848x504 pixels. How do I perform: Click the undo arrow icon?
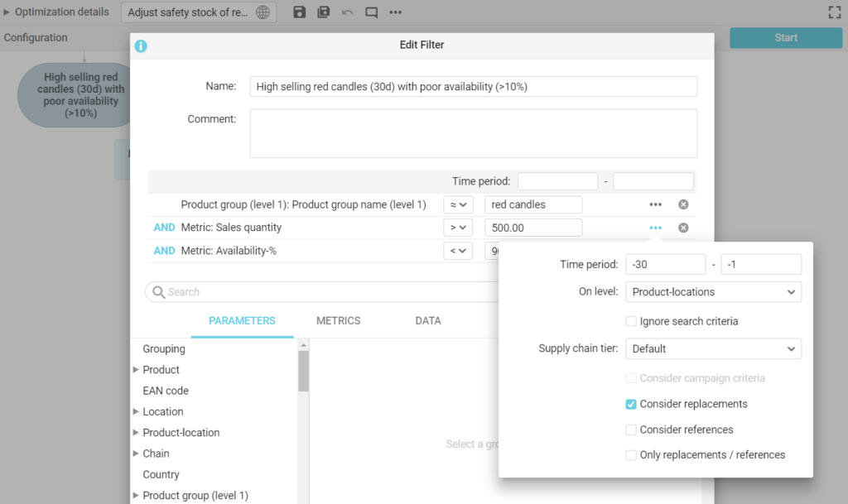point(347,12)
